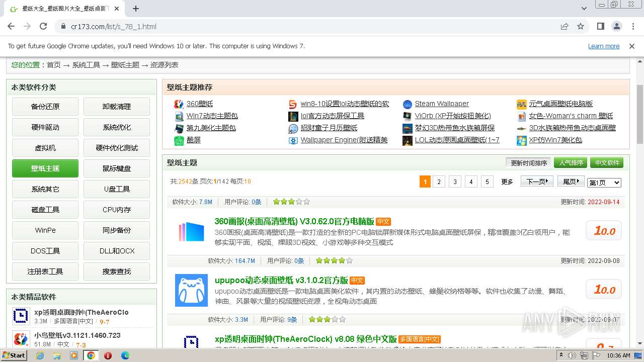Screen dimensions: 644x362
Task: Sort by 更新时间排序 tab
Action: (529, 163)
